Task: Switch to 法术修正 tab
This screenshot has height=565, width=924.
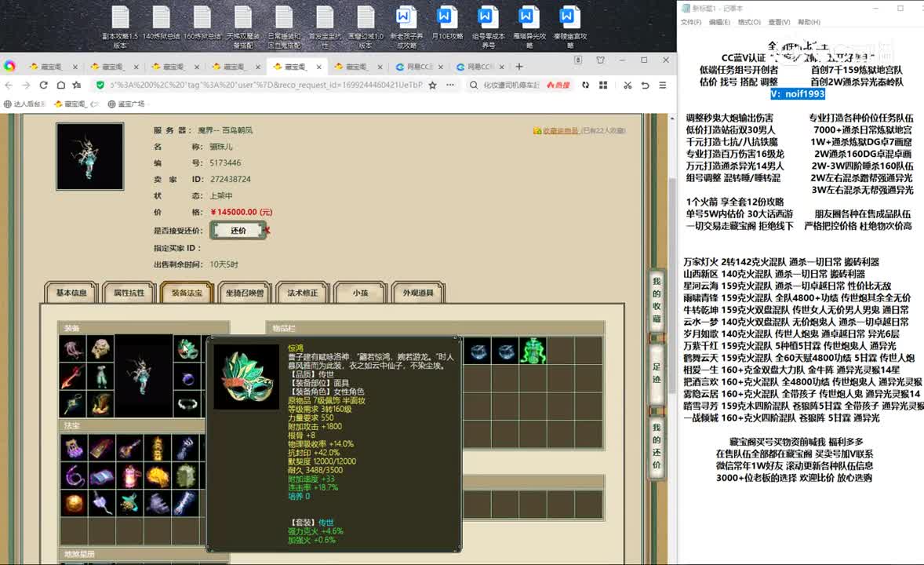Action: [302, 293]
